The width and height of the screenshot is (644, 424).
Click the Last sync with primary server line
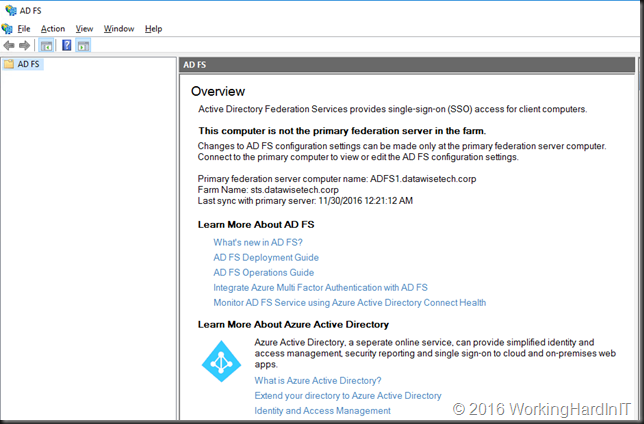[x=305, y=201]
